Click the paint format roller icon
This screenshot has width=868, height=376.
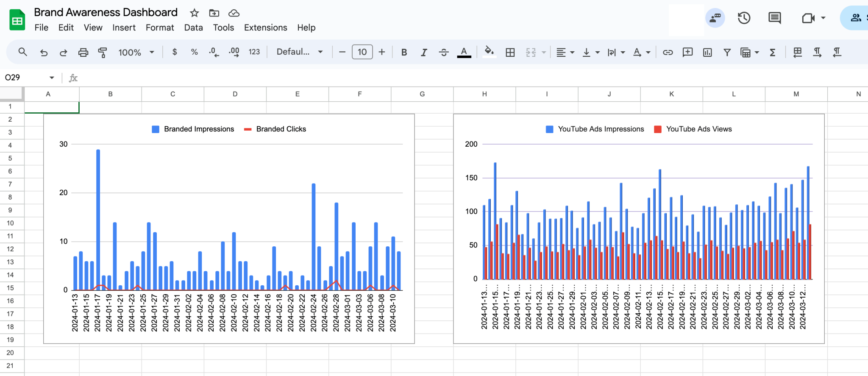[x=103, y=52]
